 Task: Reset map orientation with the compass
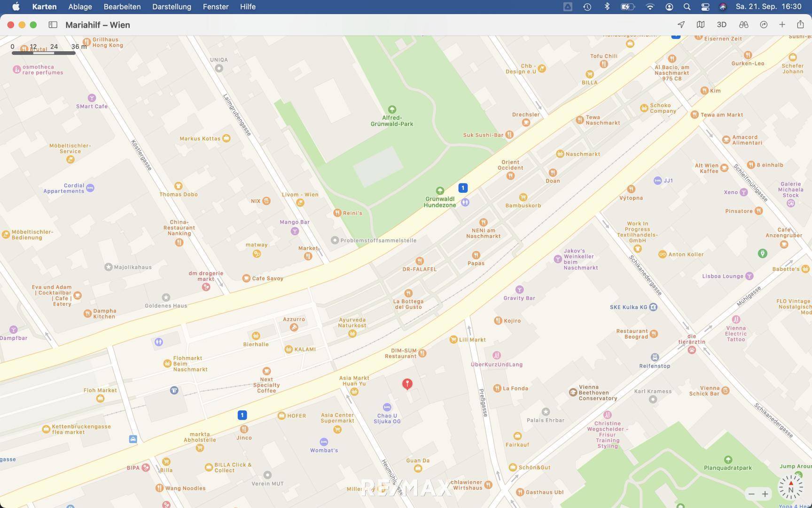tap(790, 487)
